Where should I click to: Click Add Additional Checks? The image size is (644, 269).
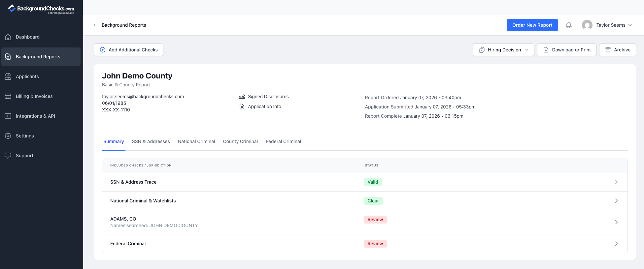(128, 50)
